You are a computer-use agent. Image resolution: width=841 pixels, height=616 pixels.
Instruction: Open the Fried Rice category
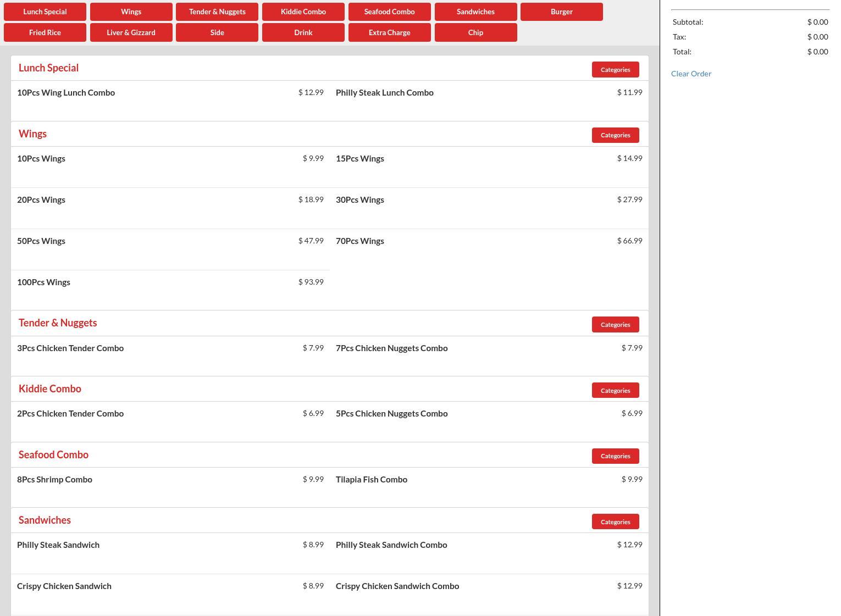tap(45, 32)
